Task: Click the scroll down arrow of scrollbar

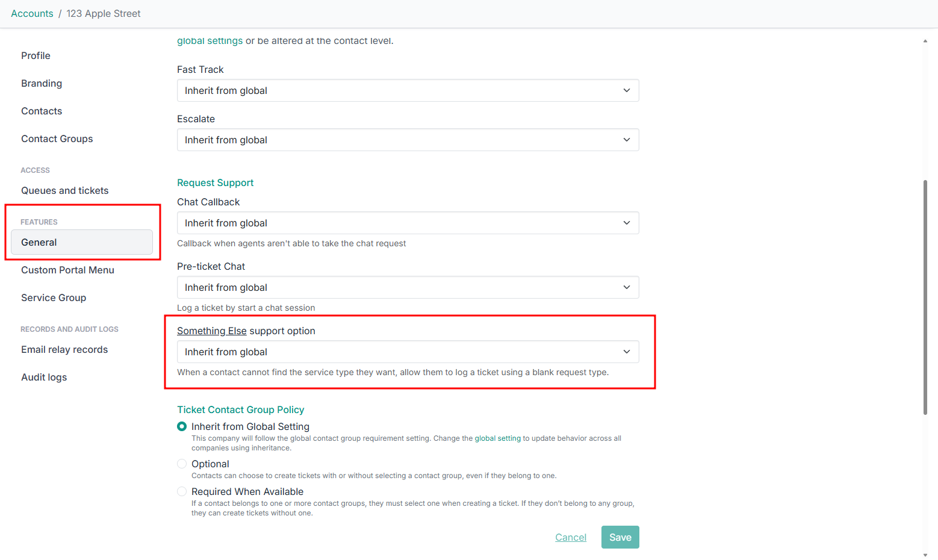Action: (x=925, y=555)
